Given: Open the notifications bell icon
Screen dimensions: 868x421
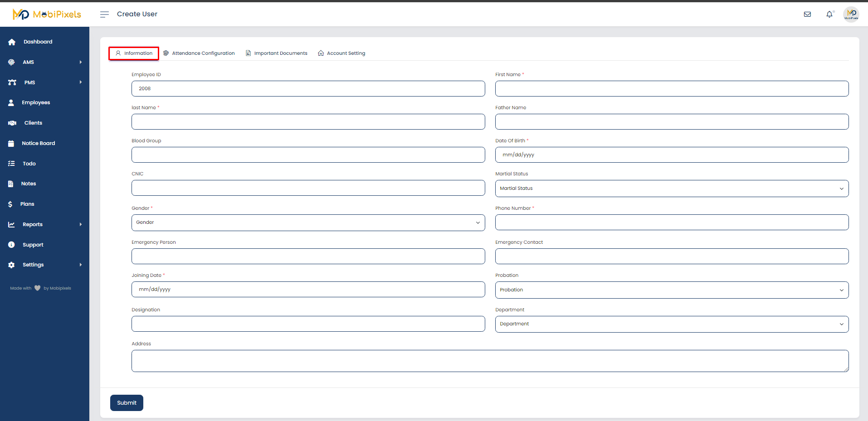Looking at the screenshot, I should tap(829, 15).
